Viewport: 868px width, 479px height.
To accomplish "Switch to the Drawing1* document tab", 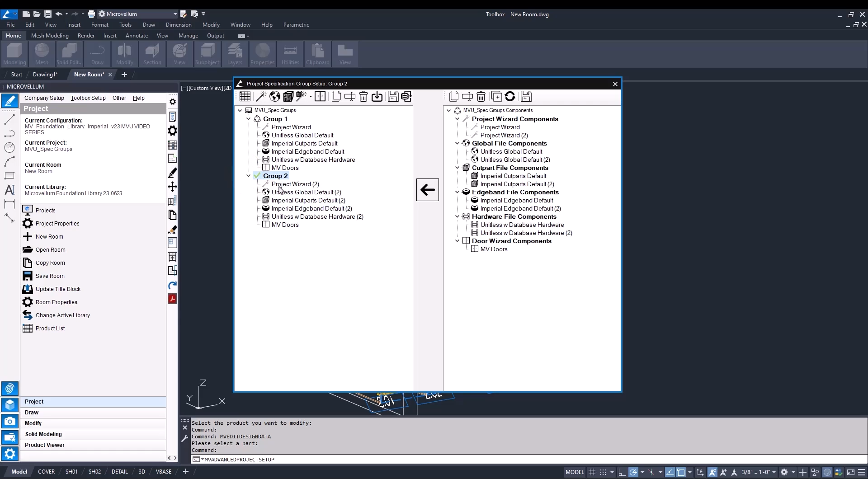I will [x=45, y=75].
